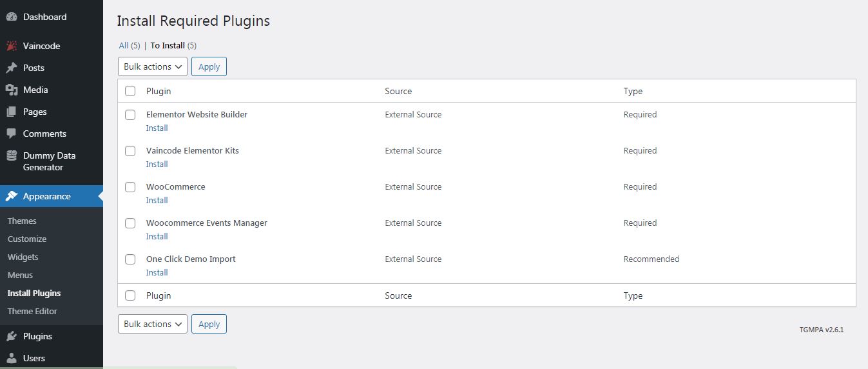This screenshot has width=868, height=369.
Task: Click the Comments bubble icon
Action: [12, 134]
